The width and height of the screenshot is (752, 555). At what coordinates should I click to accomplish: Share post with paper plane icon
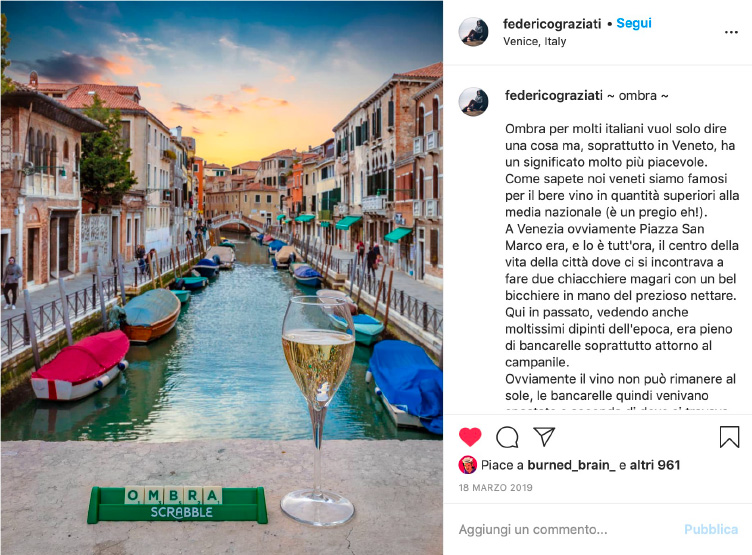tap(544, 437)
